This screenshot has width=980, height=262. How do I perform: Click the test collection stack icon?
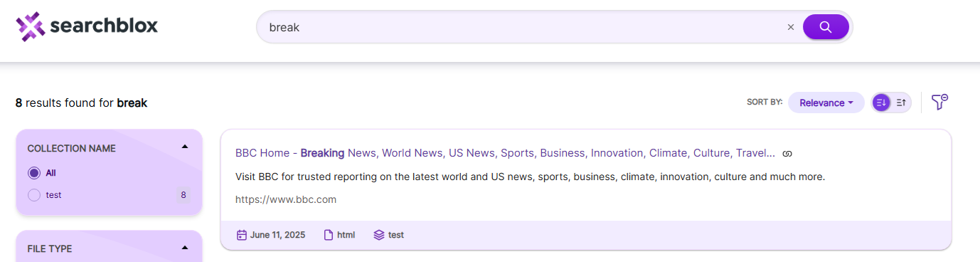pos(378,235)
